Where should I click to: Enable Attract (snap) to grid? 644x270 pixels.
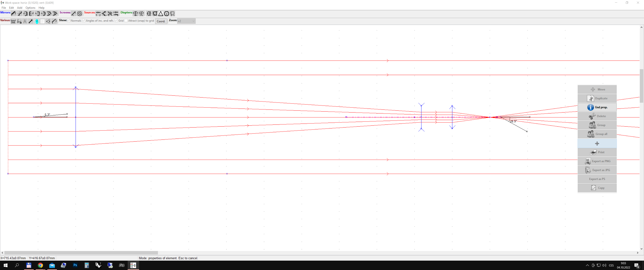pos(126,21)
